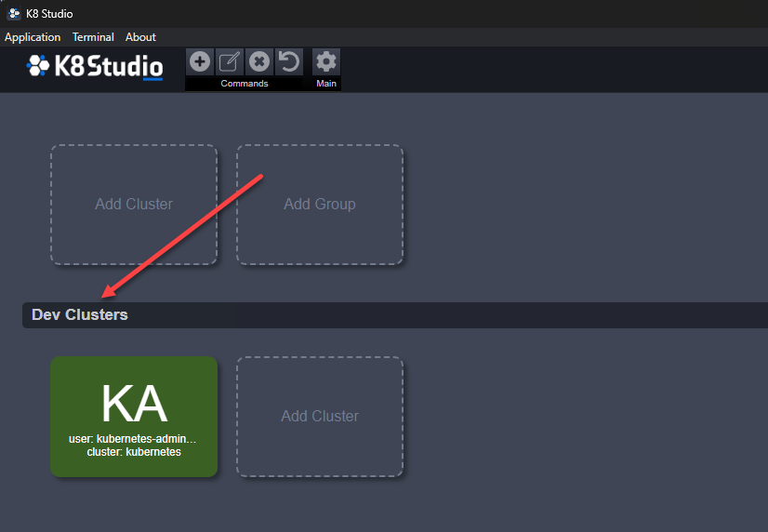Click Add Cluster tile in Dev Clusters
The image size is (768, 532).
[320, 417]
